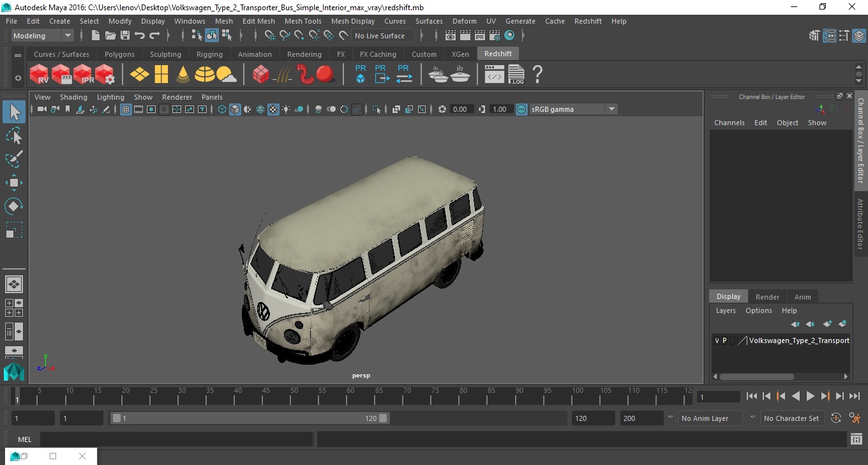This screenshot has width=868, height=465.
Task: Open script editor icon at bottom right
Action: 857,439
